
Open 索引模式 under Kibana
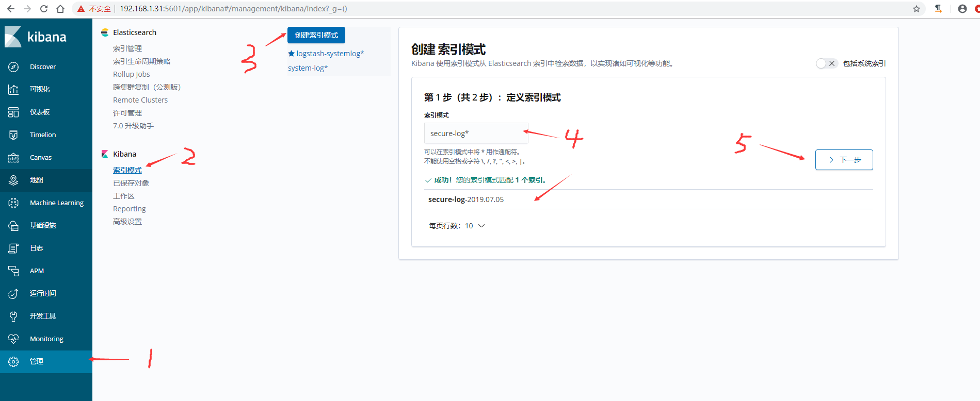click(127, 170)
